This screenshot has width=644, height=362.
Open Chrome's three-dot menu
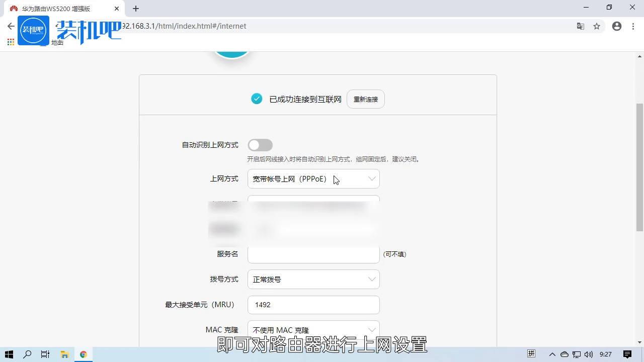coord(633,26)
